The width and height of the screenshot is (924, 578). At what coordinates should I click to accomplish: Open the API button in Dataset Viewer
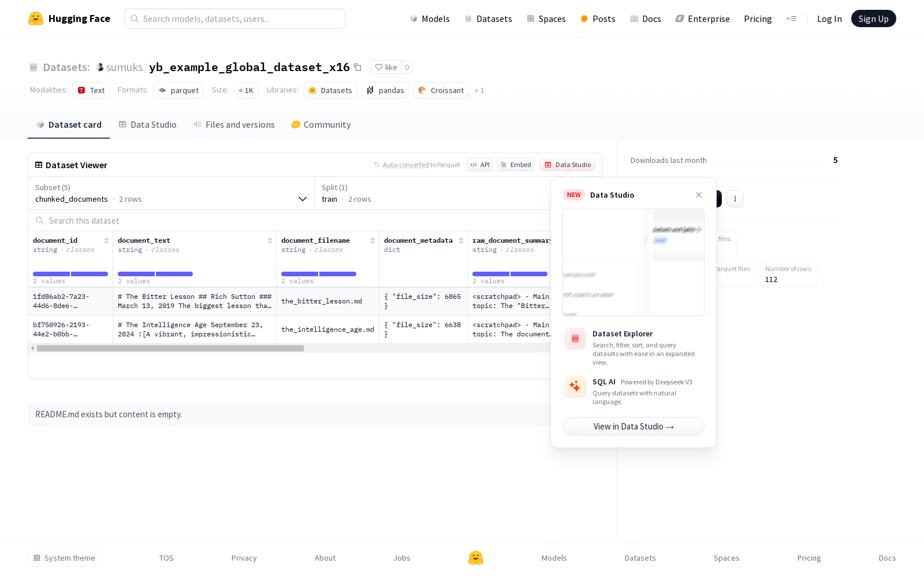click(480, 165)
